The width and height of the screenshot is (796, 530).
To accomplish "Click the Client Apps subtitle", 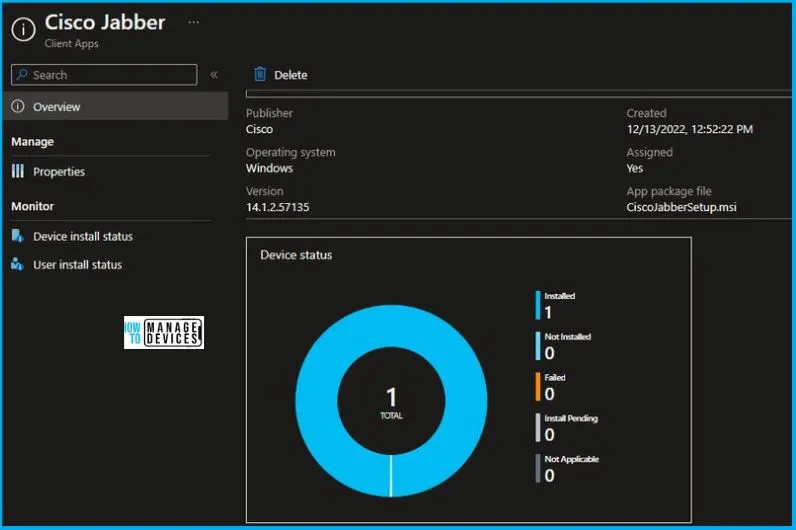I will point(72,44).
